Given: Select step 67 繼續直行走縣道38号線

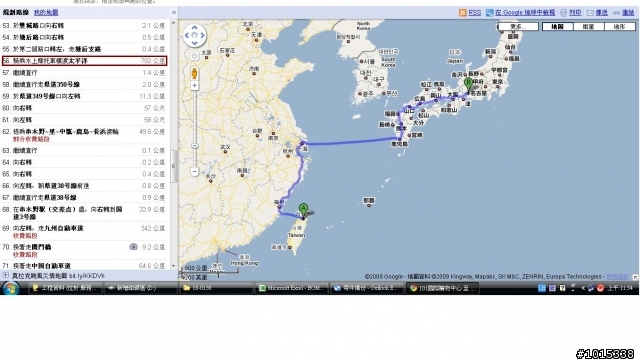Looking at the screenshot, I should point(84,198).
